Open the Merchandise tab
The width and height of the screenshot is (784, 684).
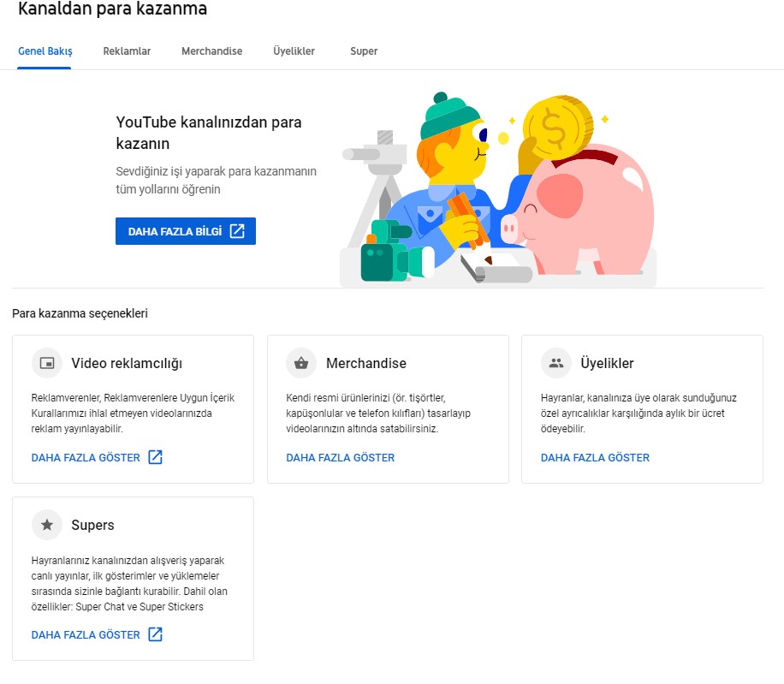coord(211,51)
